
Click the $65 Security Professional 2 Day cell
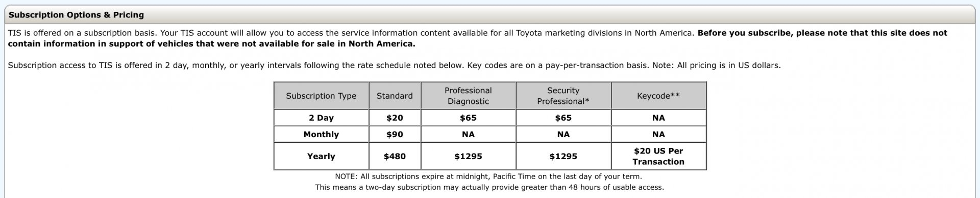click(563, 118)
